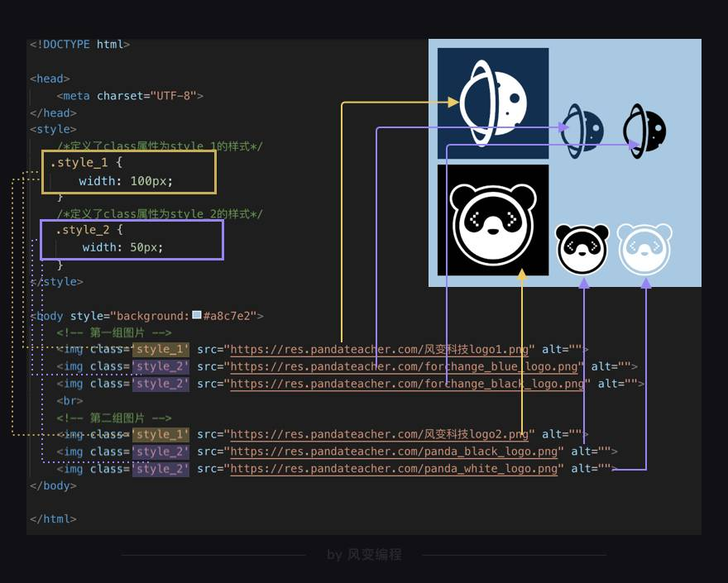Click the large white planet logo image
This screenshot has height=583, width=728.
493,103
